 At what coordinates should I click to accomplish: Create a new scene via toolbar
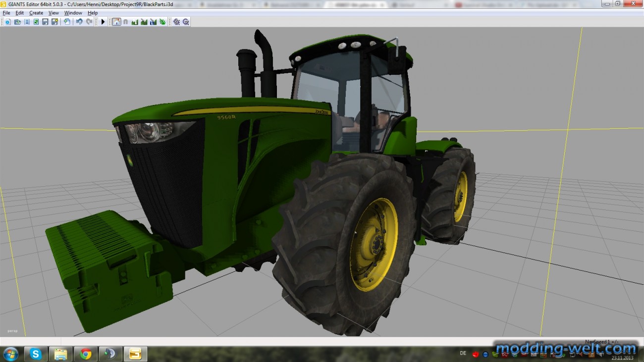(8, 22)
